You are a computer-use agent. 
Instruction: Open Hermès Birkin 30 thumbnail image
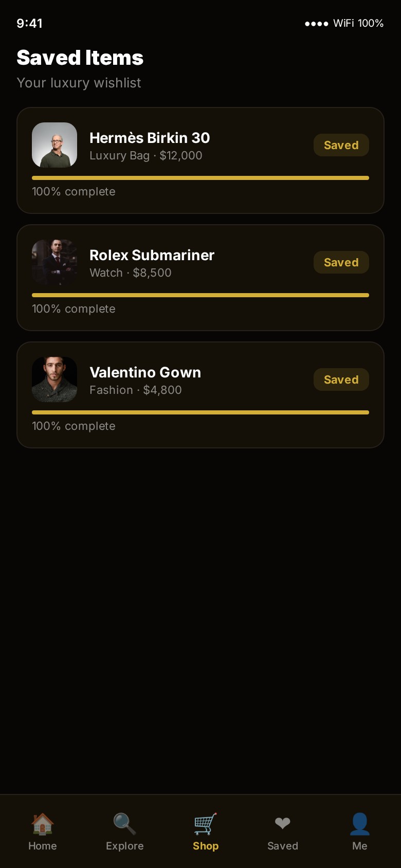point(54,145)
